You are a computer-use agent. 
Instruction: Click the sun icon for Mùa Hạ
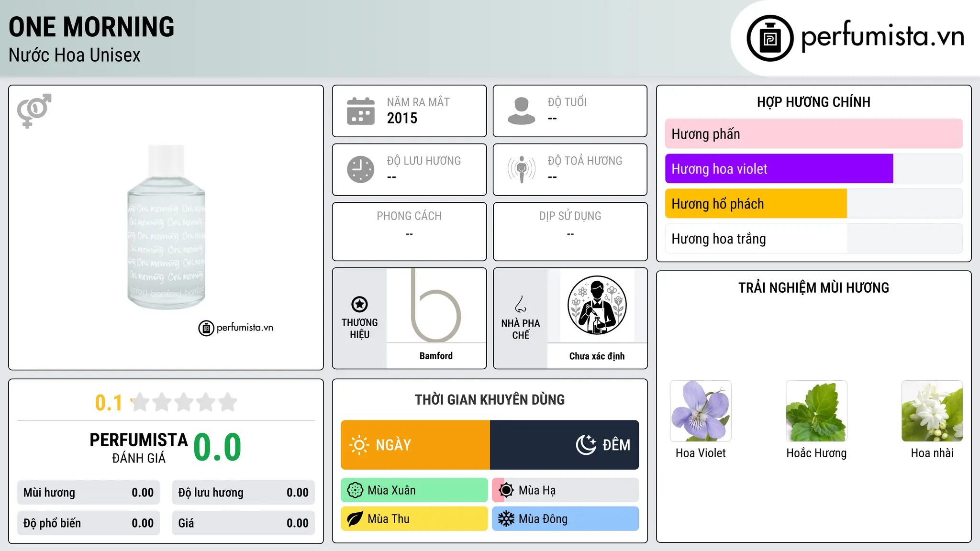(506, 490)
